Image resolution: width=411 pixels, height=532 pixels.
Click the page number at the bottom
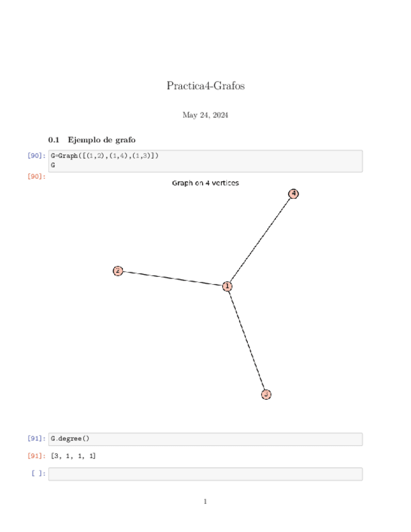pos(205,502)
